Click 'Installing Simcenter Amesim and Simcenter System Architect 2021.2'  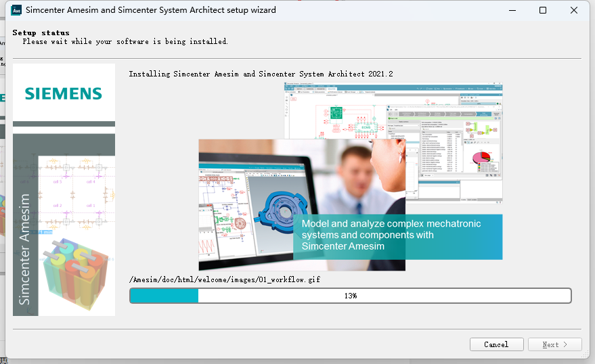261,74
